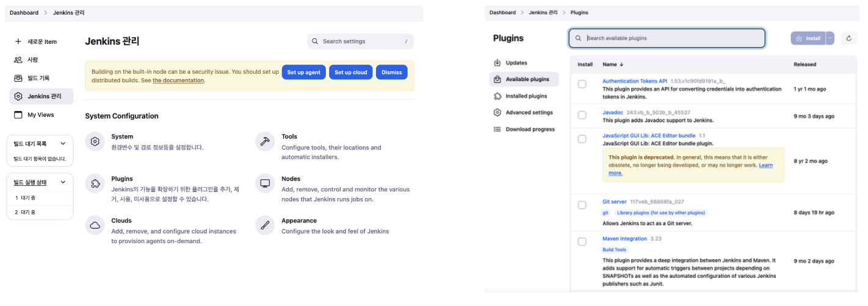Open 빌드 기록 in left sidebar
The height and width of the screenshot is (306, 868).
point(42,78)
